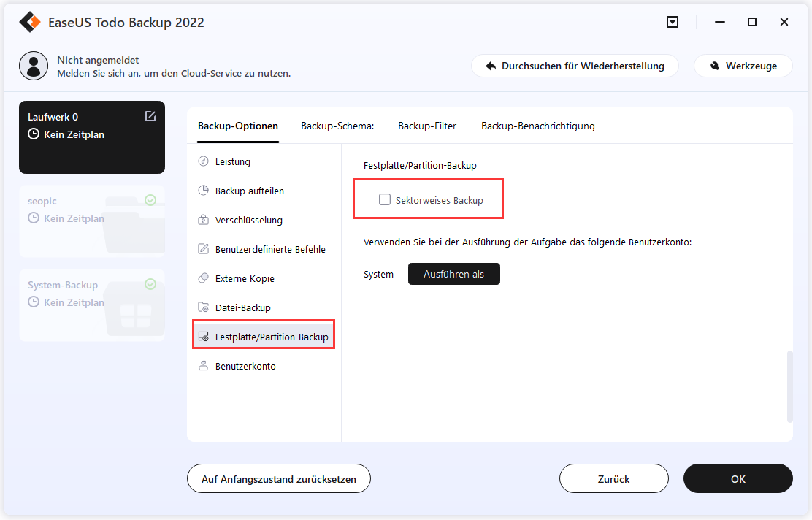
Task: Open Durchsuchen für Wiederherstellung
Action: [x=575, y=66]
